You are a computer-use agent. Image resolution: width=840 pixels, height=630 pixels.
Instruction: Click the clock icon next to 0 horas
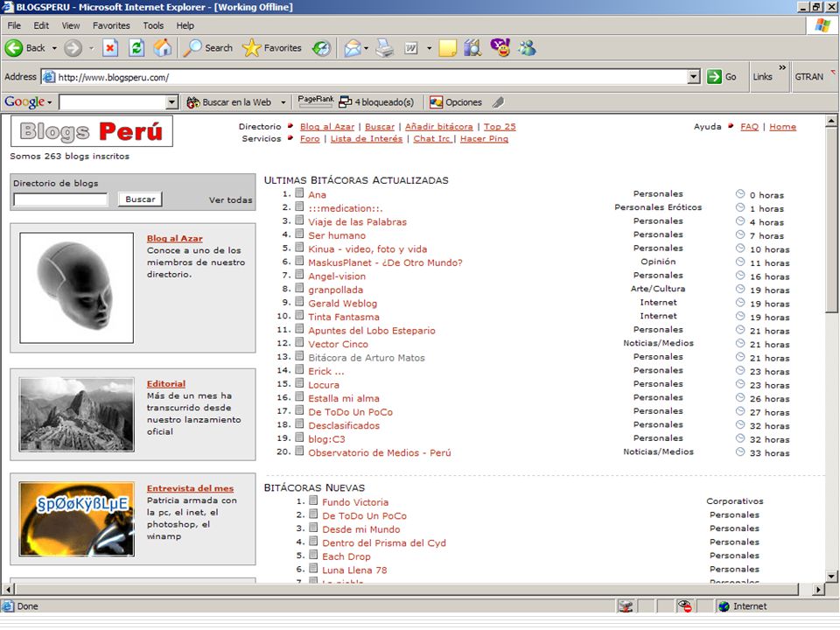pos(740,194)
